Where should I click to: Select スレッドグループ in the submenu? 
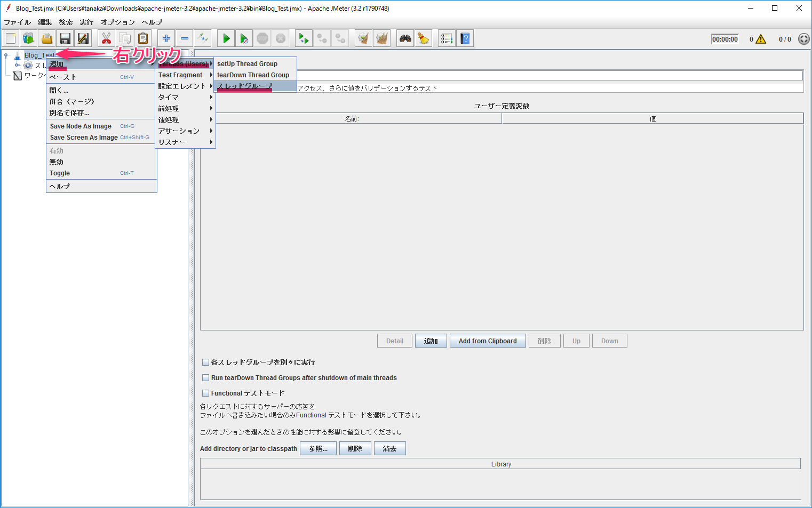pos(255,86)
